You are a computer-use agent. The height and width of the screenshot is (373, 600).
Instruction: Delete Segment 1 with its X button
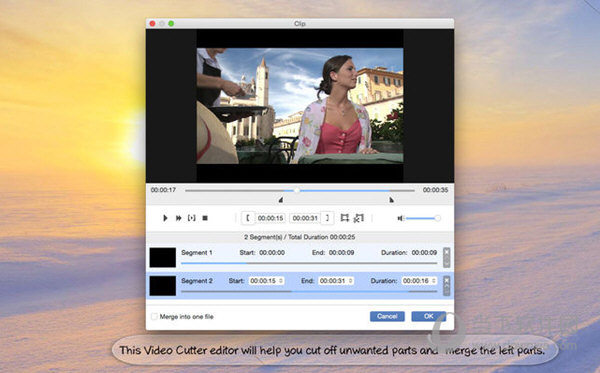point(446,252)
